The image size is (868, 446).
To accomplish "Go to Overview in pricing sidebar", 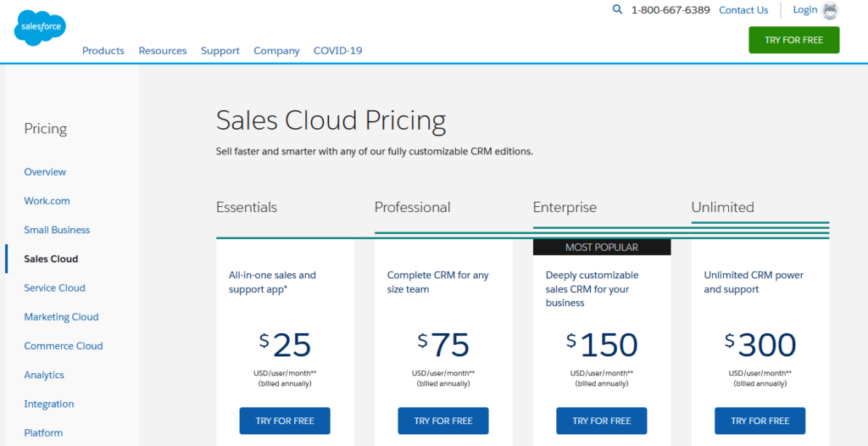I will pos(45,172).
